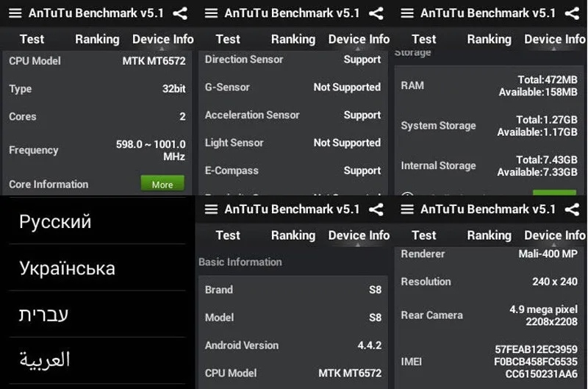Image resolution: width=588 pixels, height=389 pixels.
Task: Open hamburger menu in the Basic Information screenshot
Action: (211, 210)
